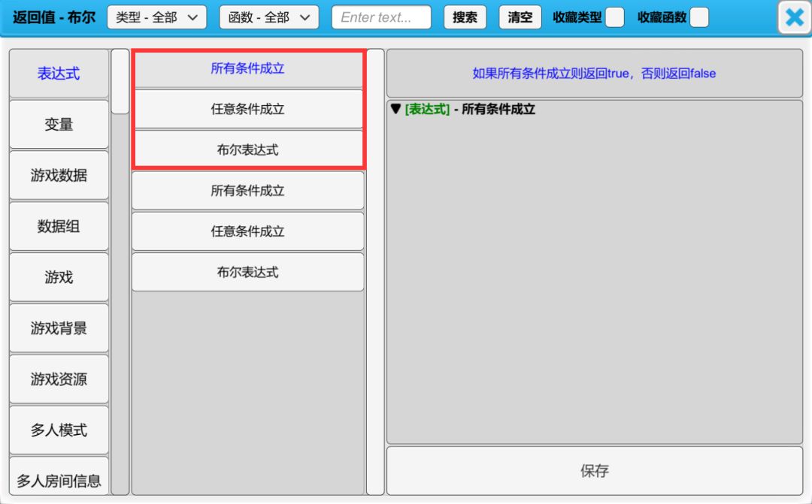Select the 变量 category tab
This screenshot has width=812, height=504.
click(x=59, y=125)
